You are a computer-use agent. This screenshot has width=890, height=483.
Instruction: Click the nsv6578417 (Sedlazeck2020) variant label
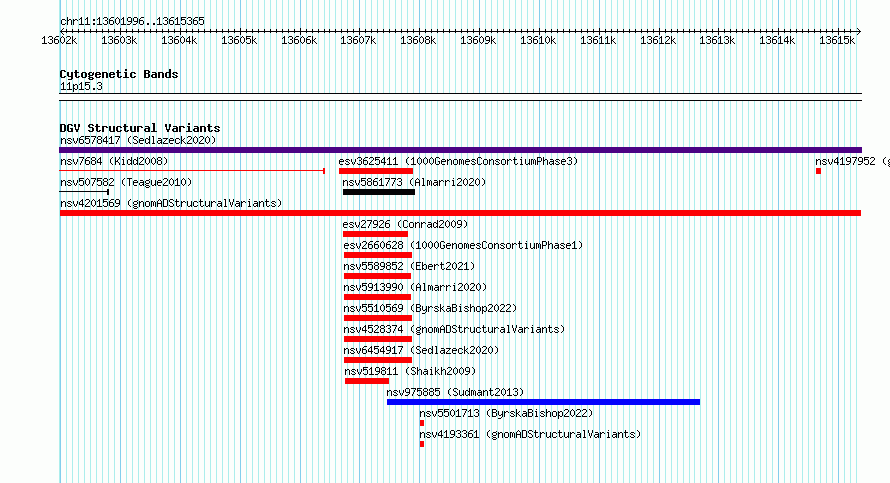pyautogui.click(x=138, y=140)
